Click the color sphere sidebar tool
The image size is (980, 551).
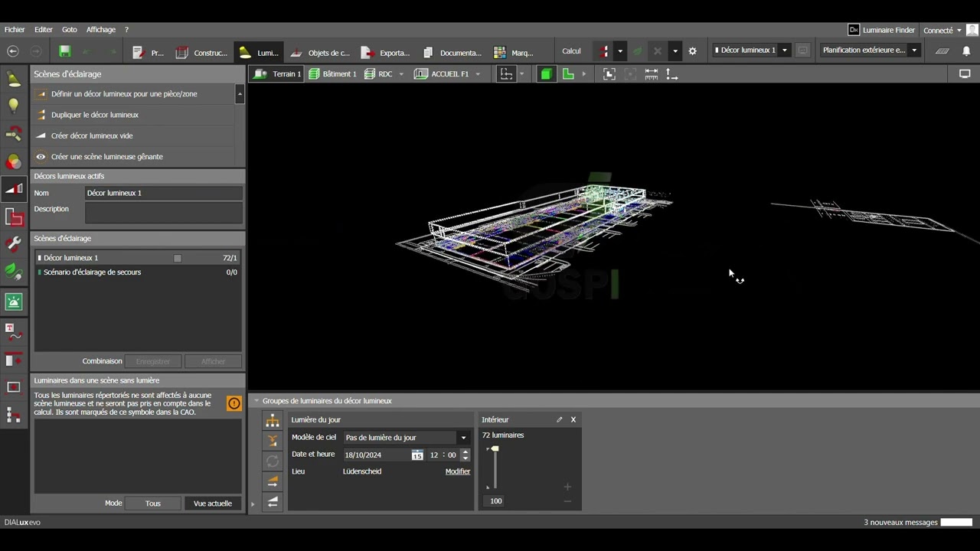(x=14, y=161)
